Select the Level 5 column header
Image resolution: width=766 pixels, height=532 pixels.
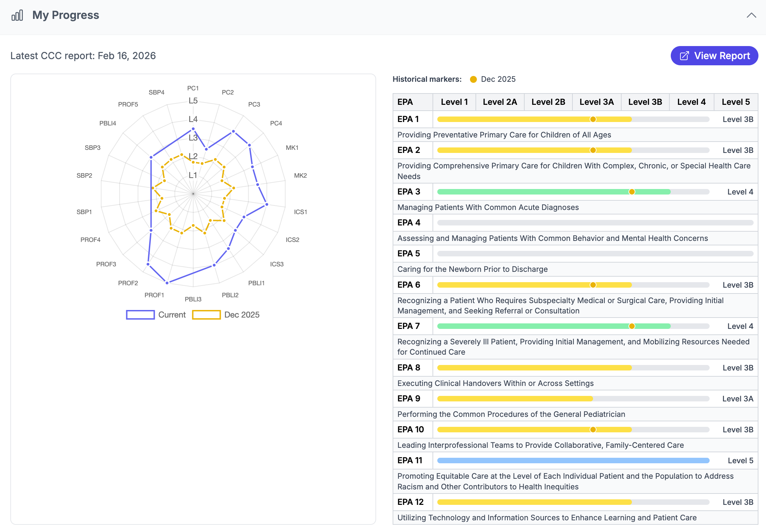point(736,102)
